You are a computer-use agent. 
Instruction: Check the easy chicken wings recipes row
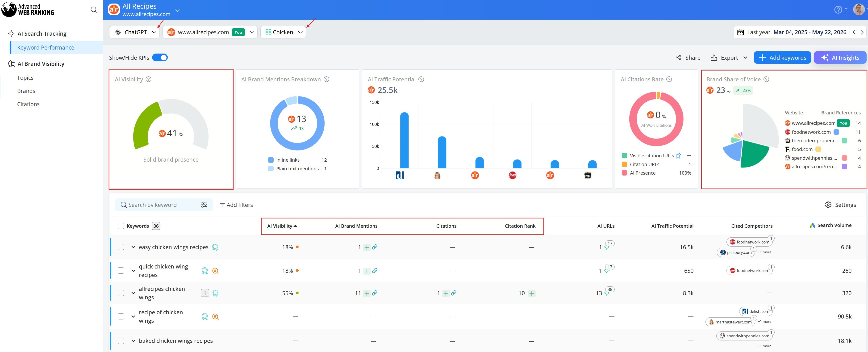pyautogui.click(x=121, y=247)
